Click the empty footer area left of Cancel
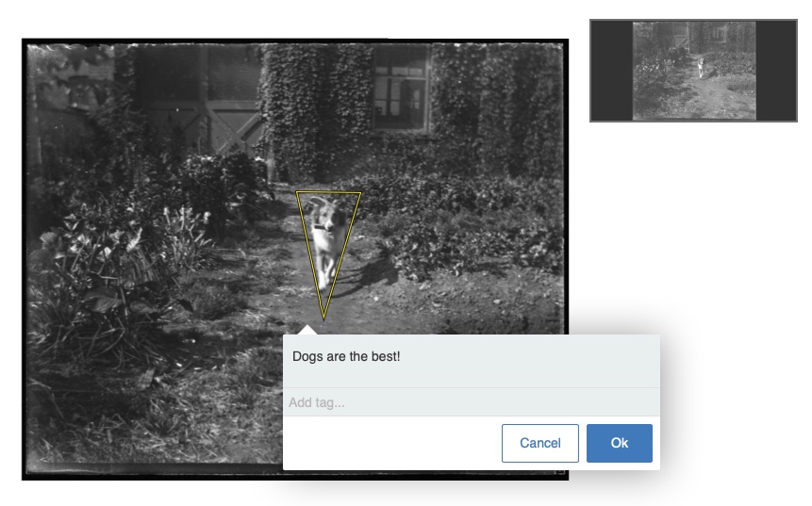 click(x=387, y=443)
